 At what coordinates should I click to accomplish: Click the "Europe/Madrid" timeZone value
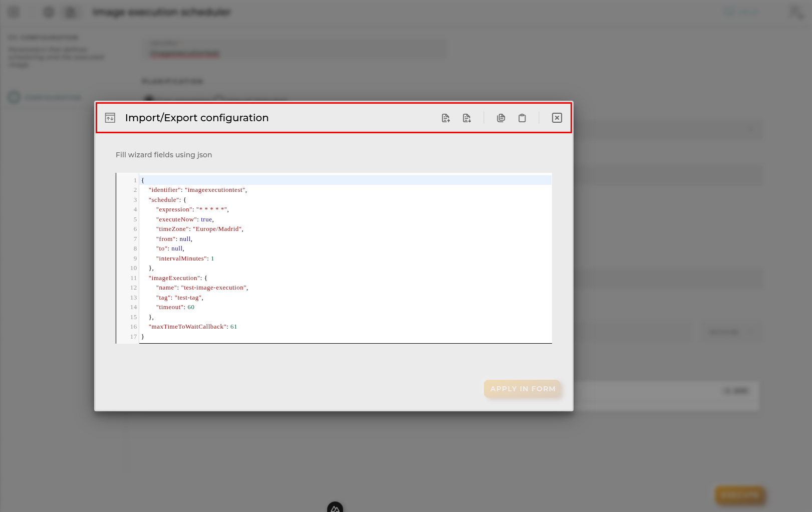[217, 229]
